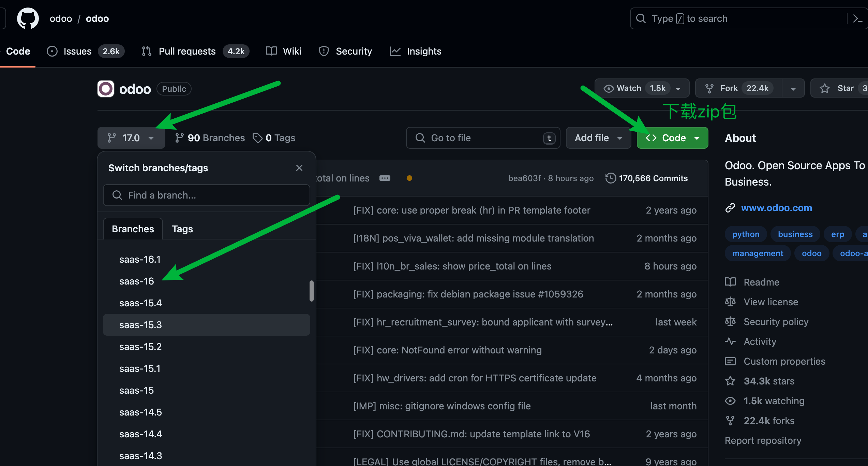Image resolution: width=868 pixels, height=466 pixels.
Task: Click Report repository link
Action: [763, 440]
